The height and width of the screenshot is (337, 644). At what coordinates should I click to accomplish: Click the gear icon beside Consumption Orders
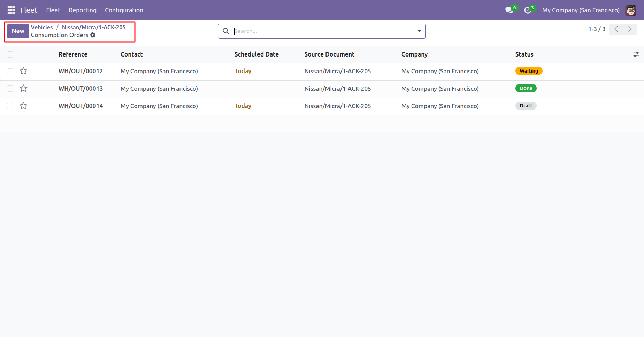pyautogui.click(x=93, y=35)
